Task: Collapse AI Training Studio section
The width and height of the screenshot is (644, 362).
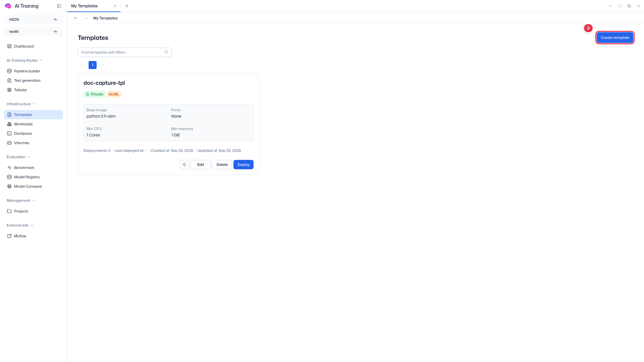Action: coord(24,60)
